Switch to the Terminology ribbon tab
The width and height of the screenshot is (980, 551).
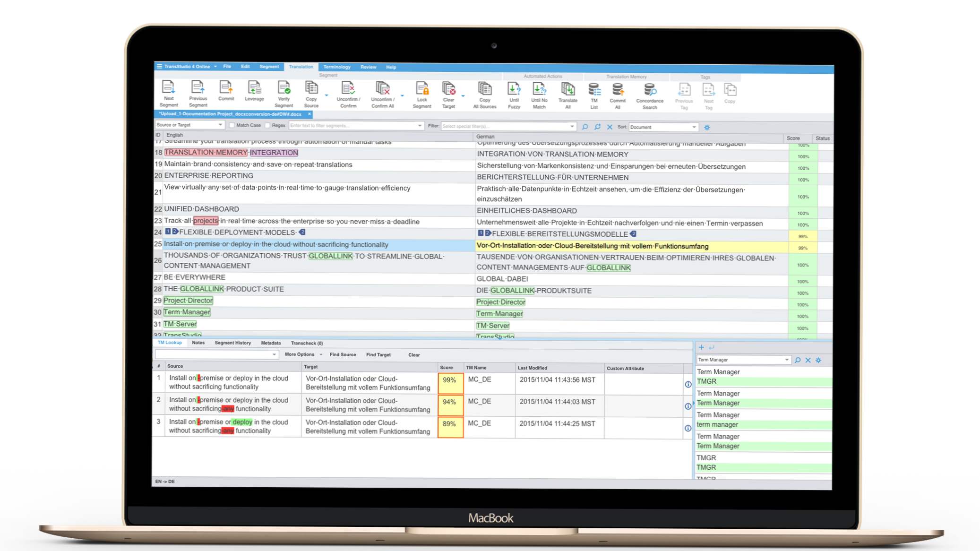[x=337, y=67]
